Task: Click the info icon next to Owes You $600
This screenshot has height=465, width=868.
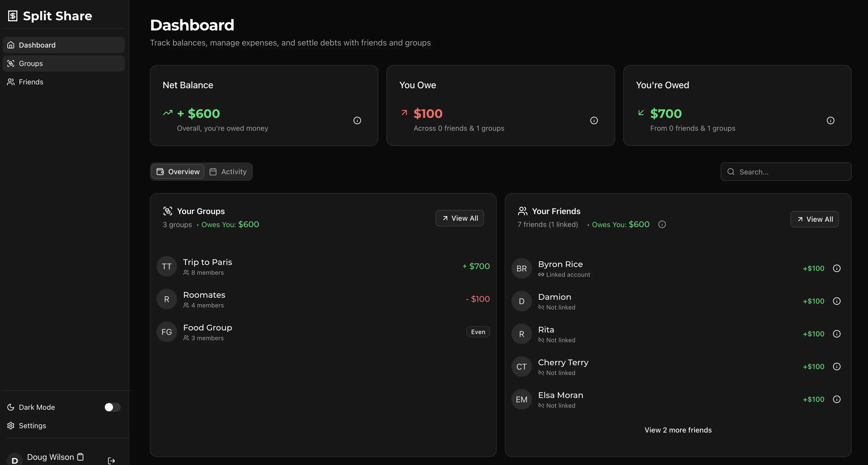Action: [662, 224]
